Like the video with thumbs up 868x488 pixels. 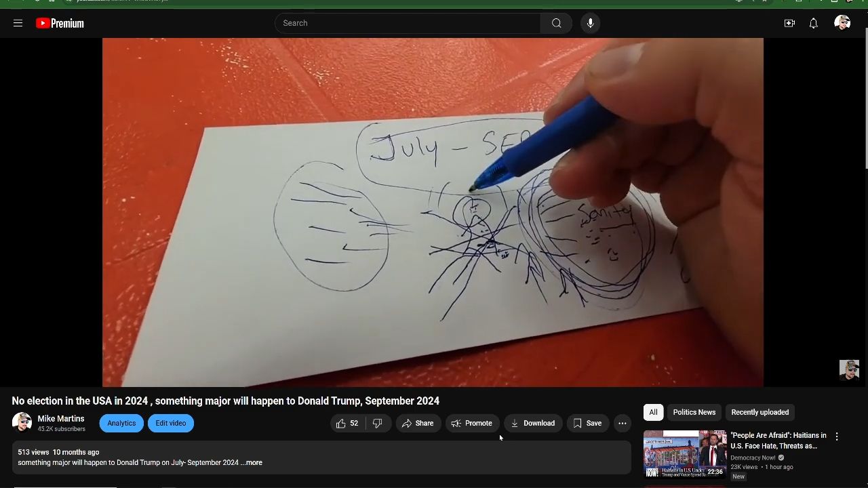tap(347, 423)
